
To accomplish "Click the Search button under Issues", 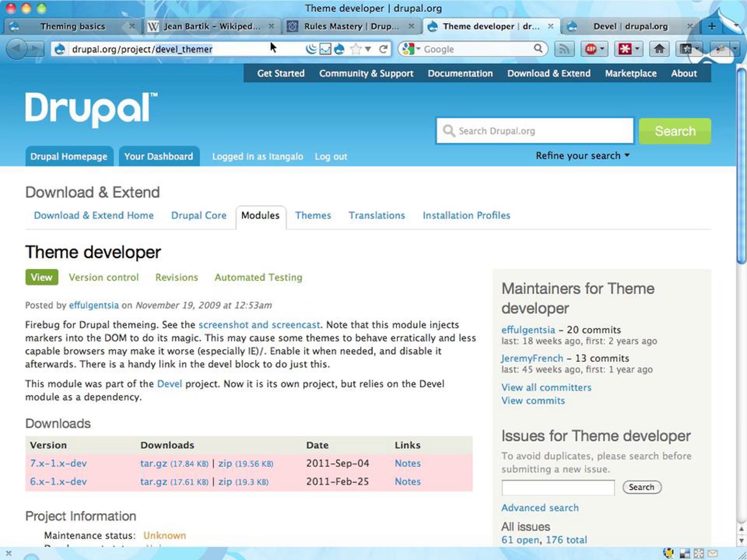I will coord(641,487).
